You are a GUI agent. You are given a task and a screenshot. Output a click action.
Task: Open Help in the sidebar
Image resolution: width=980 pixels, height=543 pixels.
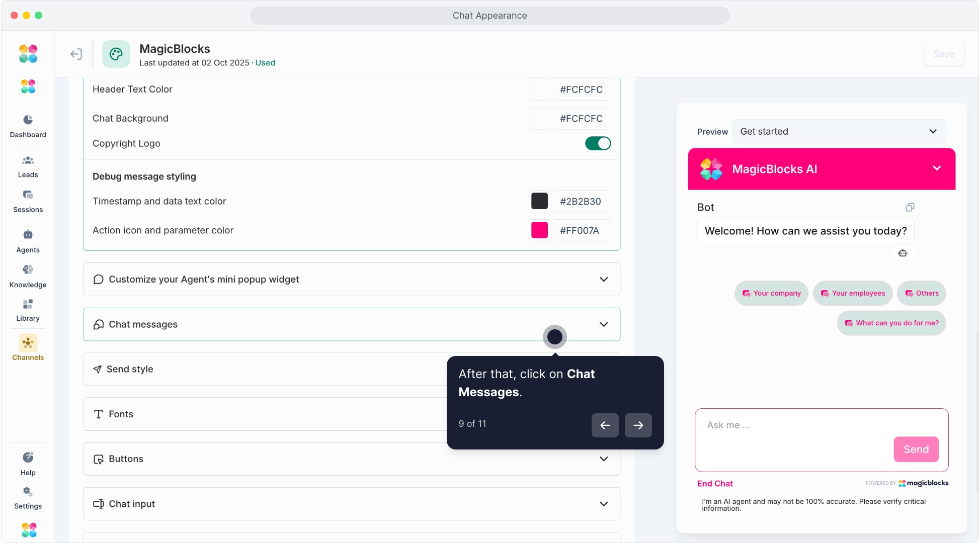[28, 458]
